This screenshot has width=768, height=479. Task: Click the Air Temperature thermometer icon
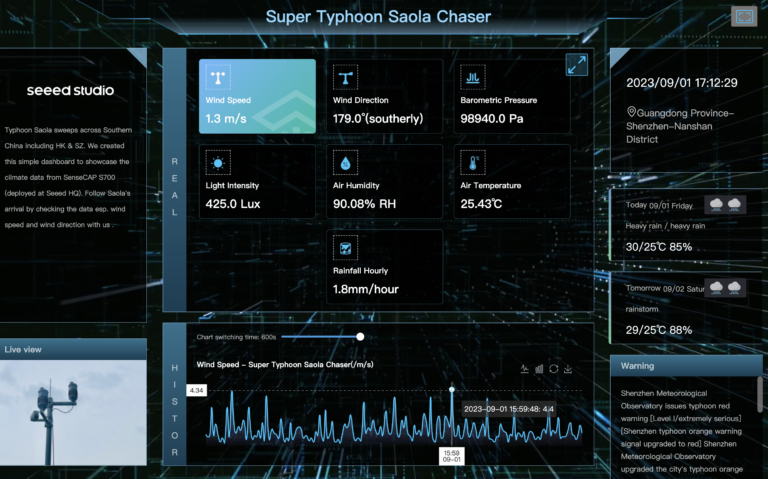click(x=472, y=162)
